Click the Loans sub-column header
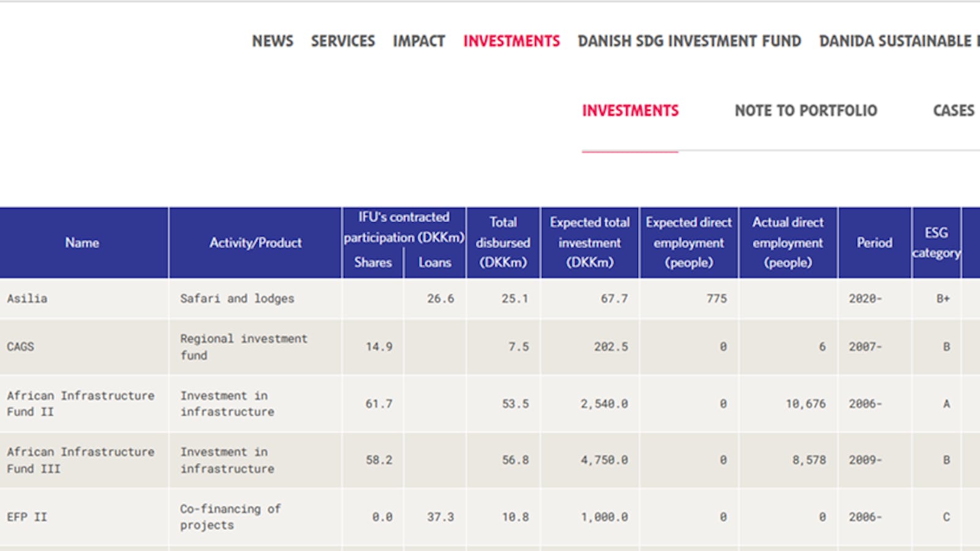 (435, 263)
